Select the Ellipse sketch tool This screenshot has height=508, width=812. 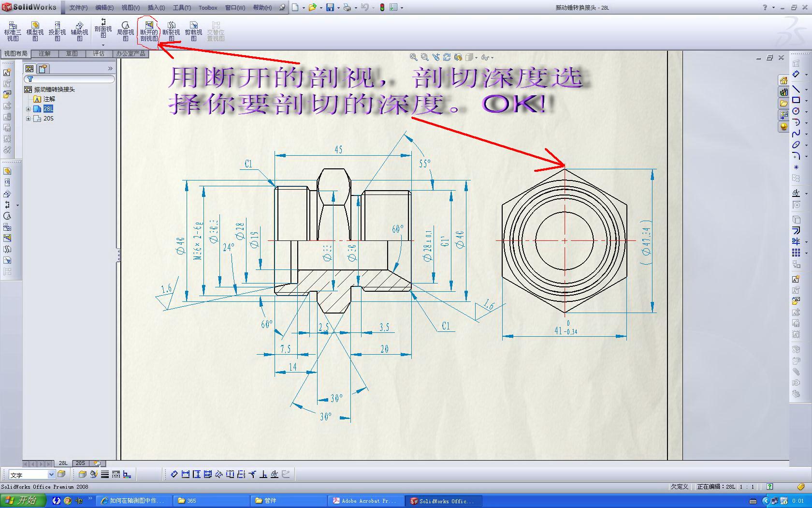coord(796,145)
